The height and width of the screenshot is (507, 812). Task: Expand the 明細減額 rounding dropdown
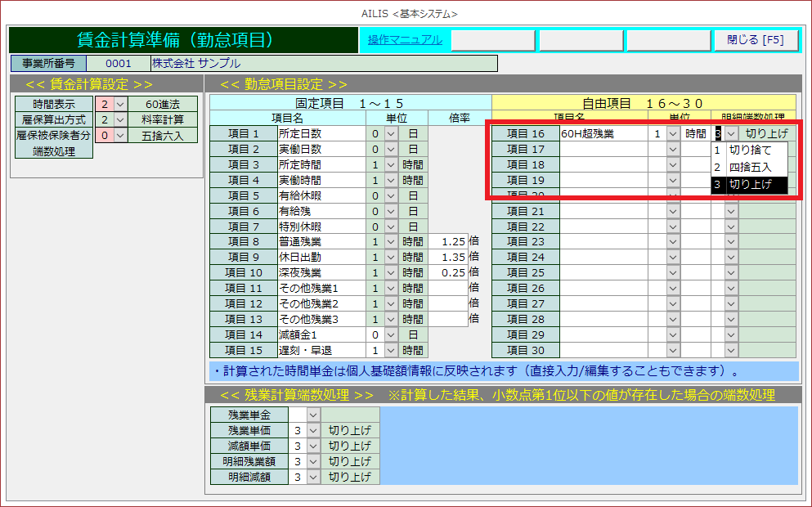point(313,478)
